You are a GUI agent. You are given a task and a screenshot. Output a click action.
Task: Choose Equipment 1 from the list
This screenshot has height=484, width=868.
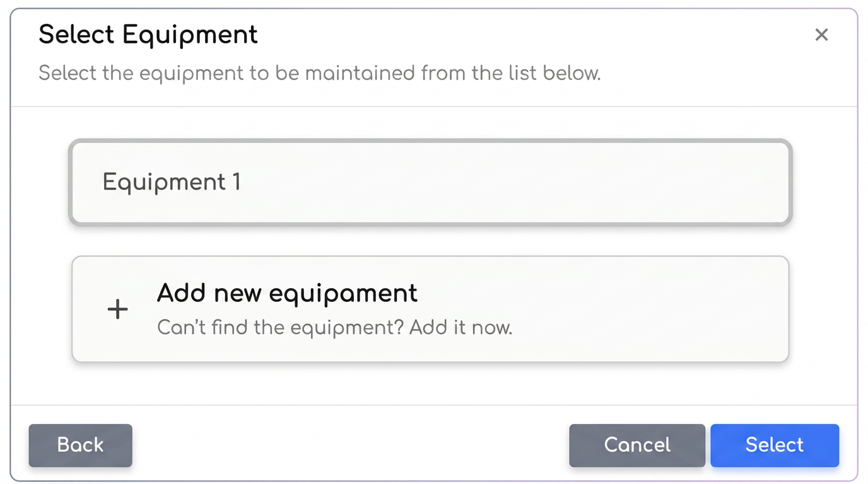coord(430,182)
